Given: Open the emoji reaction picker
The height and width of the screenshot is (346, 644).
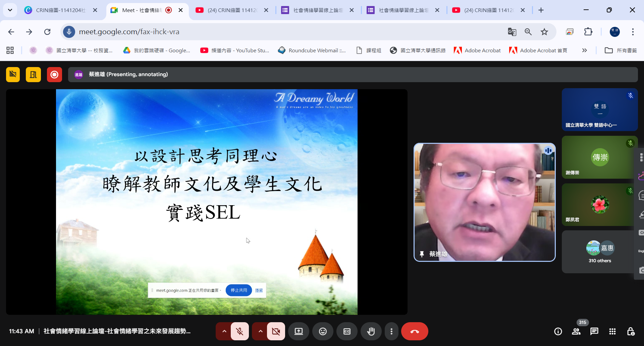Looking at the screenshot, I should pyautogui.click(x=323, y=331).
